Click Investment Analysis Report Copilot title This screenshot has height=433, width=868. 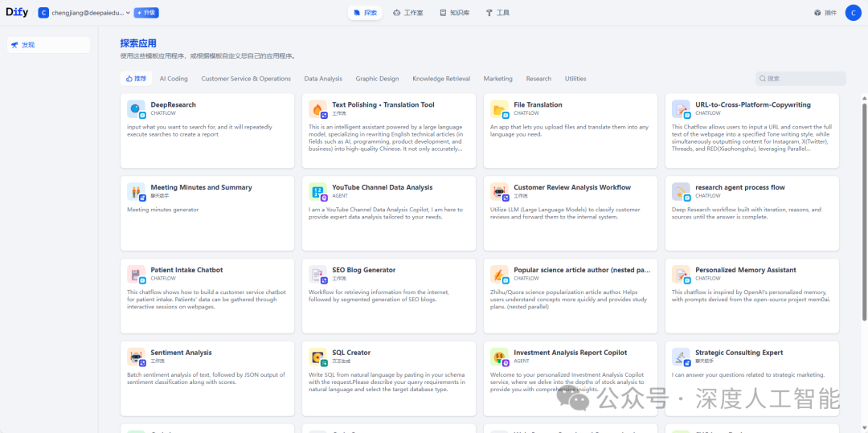571,352
